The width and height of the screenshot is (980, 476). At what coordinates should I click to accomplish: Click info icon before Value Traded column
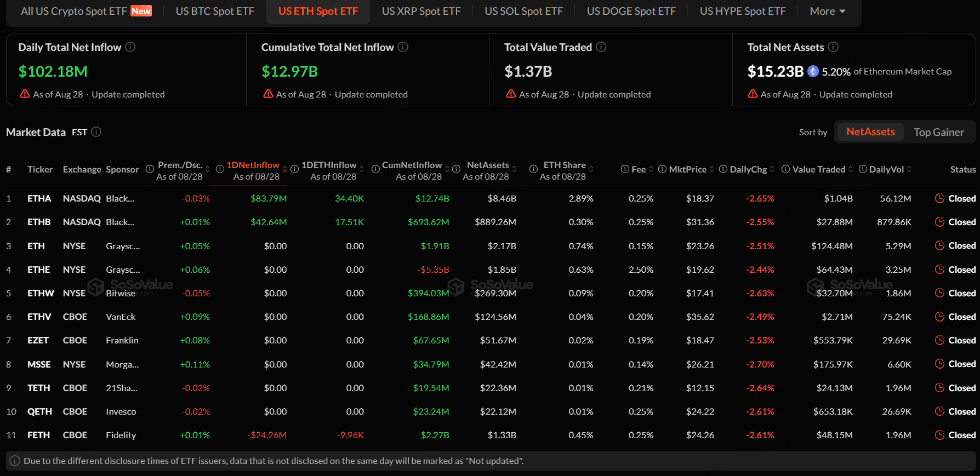[785, 169]
